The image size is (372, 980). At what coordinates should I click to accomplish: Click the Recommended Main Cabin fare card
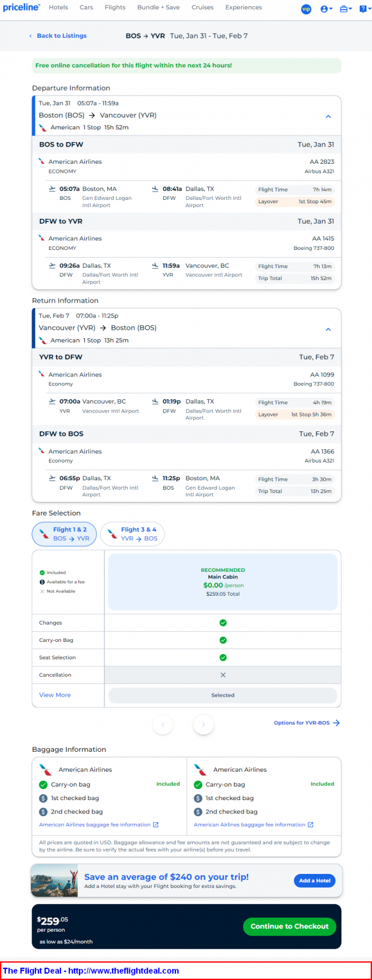click(x=223, y=582)
